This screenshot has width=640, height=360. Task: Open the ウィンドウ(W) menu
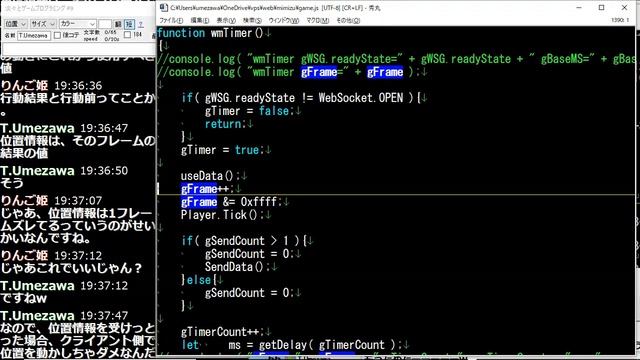[284, 20]
